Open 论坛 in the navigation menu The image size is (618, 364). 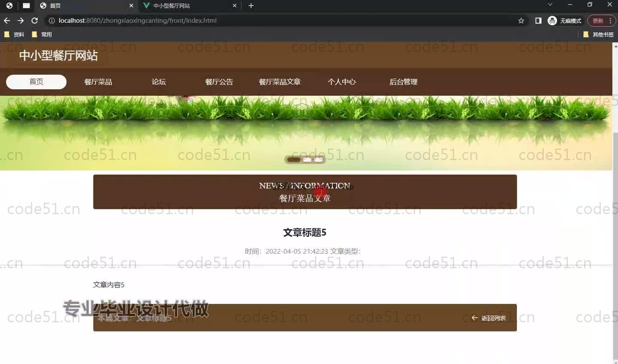[x=158, y=82]
